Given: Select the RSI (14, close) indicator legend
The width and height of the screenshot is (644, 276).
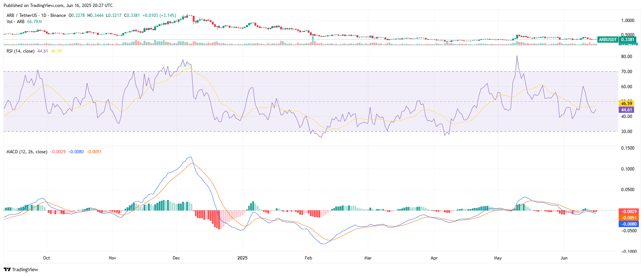Looking at the screenshot, I should 21,51.
